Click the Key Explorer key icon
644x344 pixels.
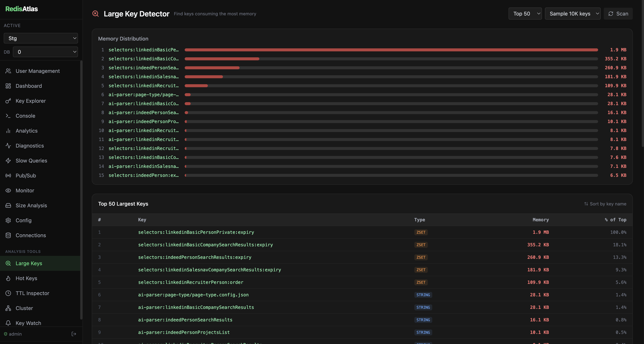click(x=8, y=101)
